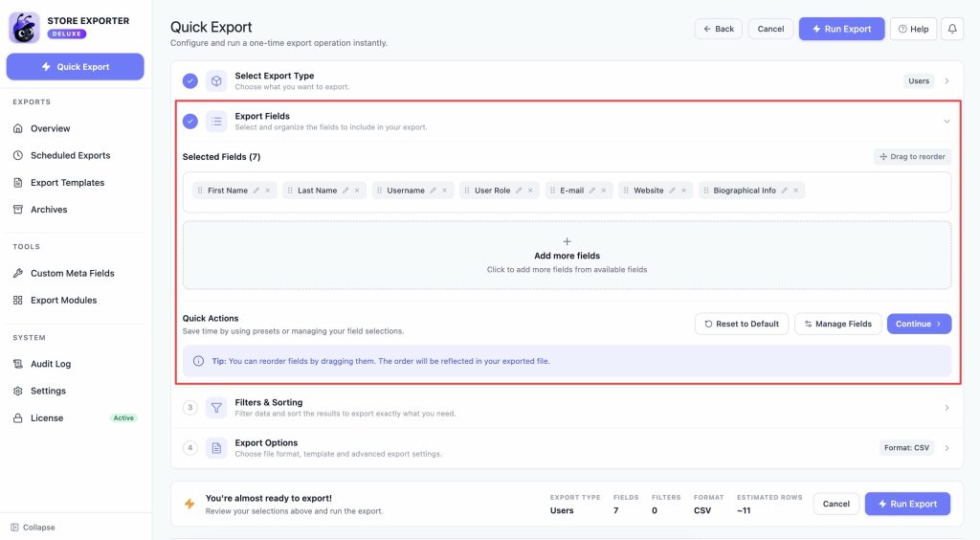Image resolution: width=980 pixels, height=540 pixels.
Task: Edit the E-mail field pencil icon
Action: pyautogui.click(x=592, y=191)
